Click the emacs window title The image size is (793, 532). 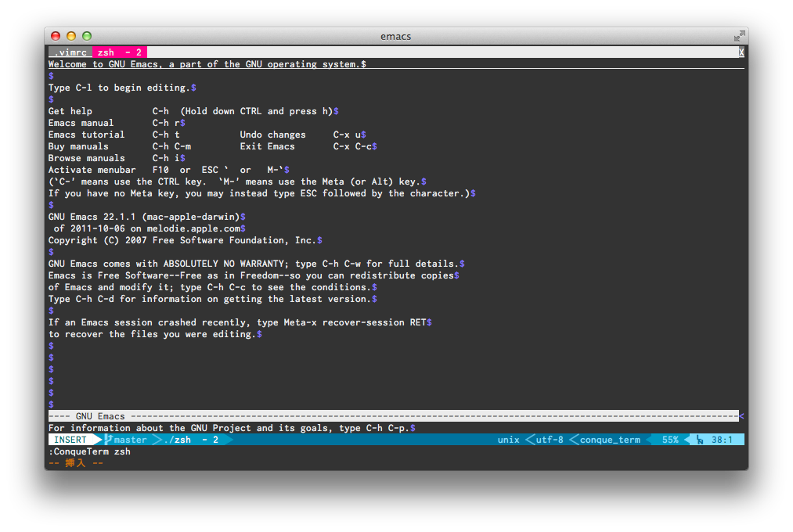(x=396, y=36)
